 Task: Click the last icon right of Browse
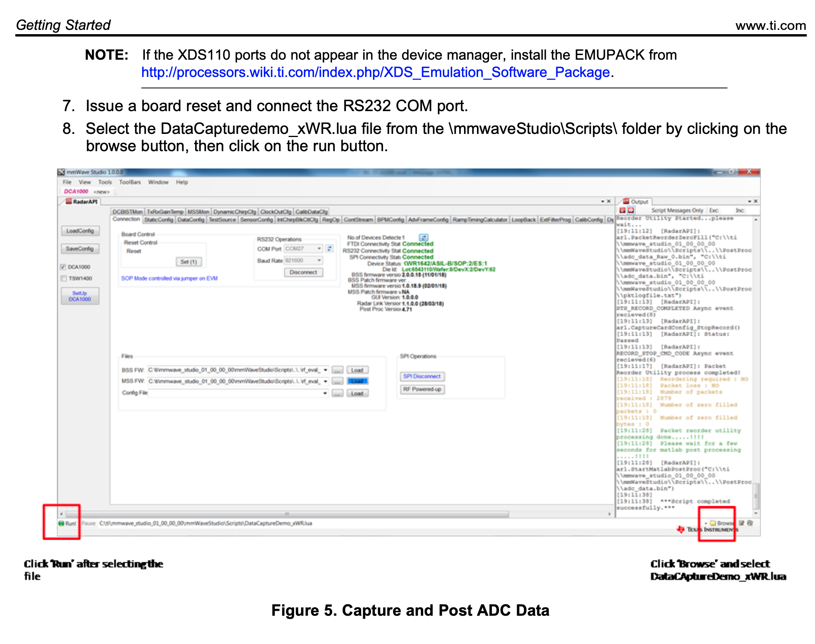[750, 523]
